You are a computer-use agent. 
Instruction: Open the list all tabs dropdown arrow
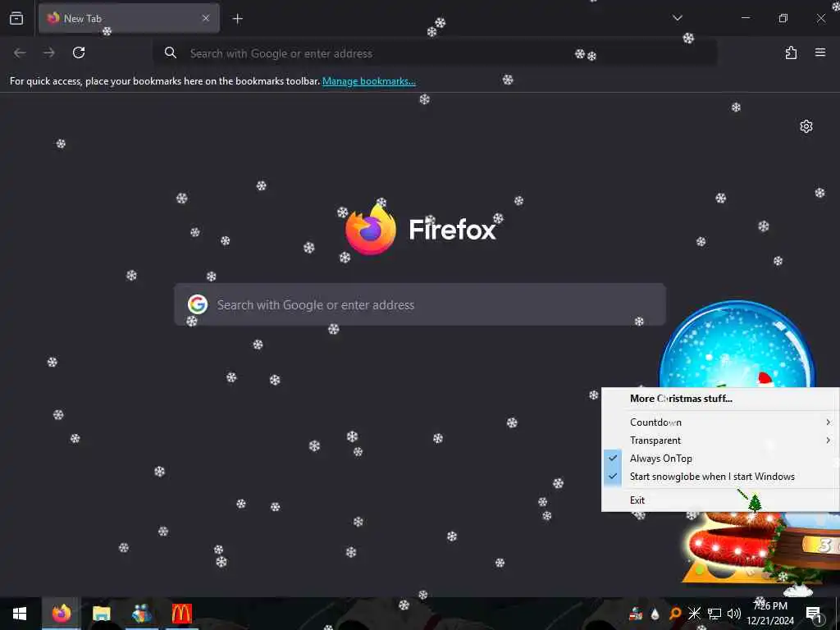[677, 18]
